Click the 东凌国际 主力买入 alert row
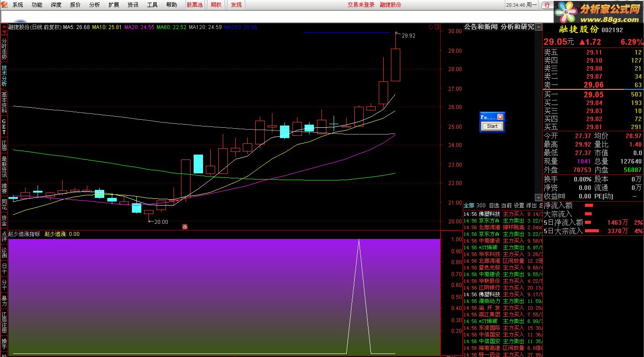The height and width of the screenshot is (357, 644). coord(503,328)
